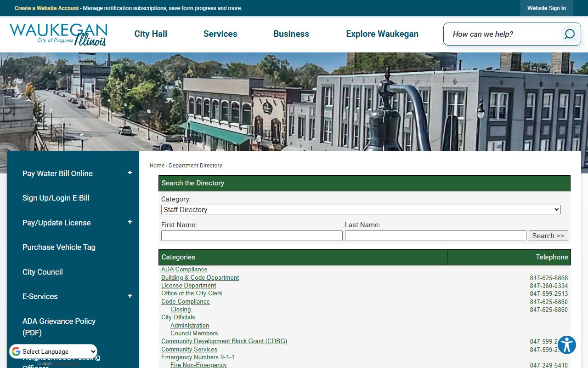Click phone number 847-599-2513
Image resolution: width=588 pixels, height=368 pixels.
[x=549, y=294]
